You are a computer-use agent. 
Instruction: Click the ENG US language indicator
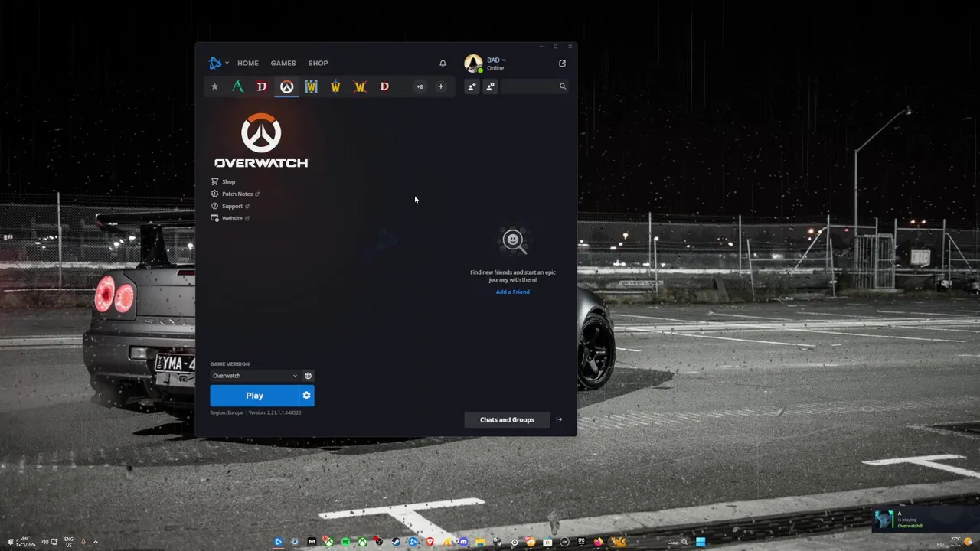(x=69, y=542)
